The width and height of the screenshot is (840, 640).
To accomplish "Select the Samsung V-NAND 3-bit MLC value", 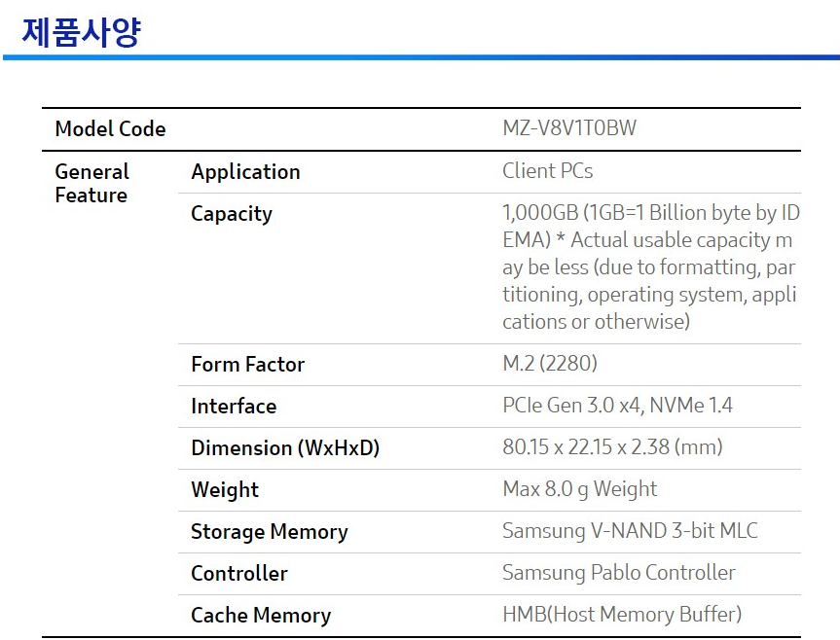I will (630, 531).
